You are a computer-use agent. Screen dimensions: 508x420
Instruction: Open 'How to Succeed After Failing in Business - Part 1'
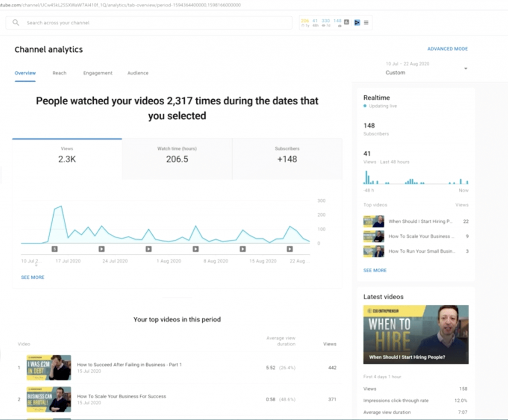pos(129,364)
